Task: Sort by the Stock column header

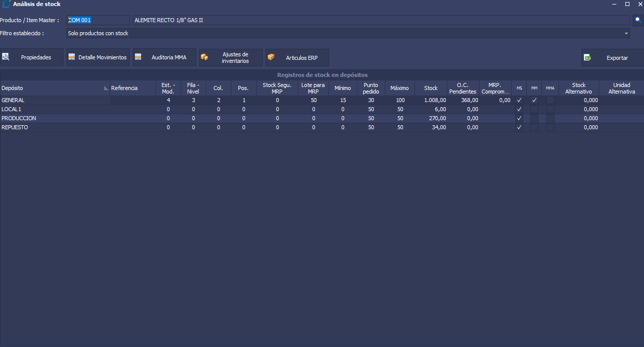Action: (x=431, y=88)
